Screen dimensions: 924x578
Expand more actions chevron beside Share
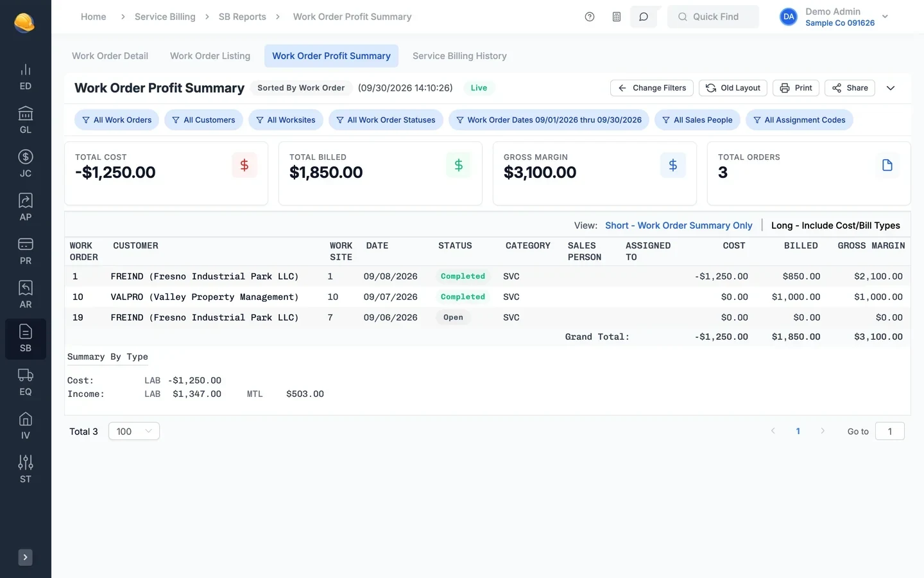click(891, 88)
